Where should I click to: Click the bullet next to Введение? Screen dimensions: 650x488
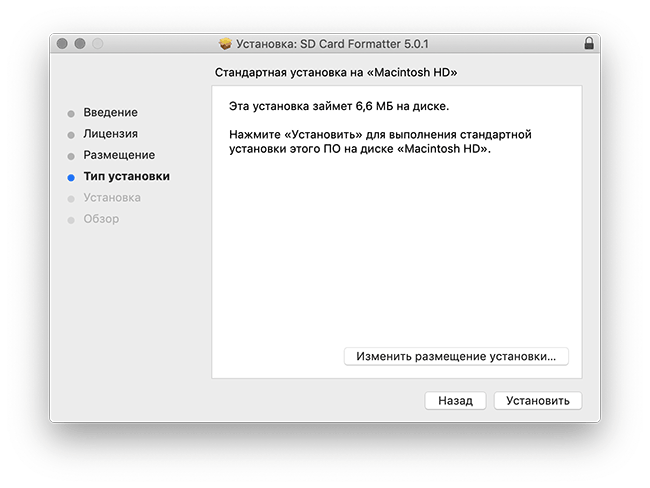pyautogui.click(x=71, y=114)
